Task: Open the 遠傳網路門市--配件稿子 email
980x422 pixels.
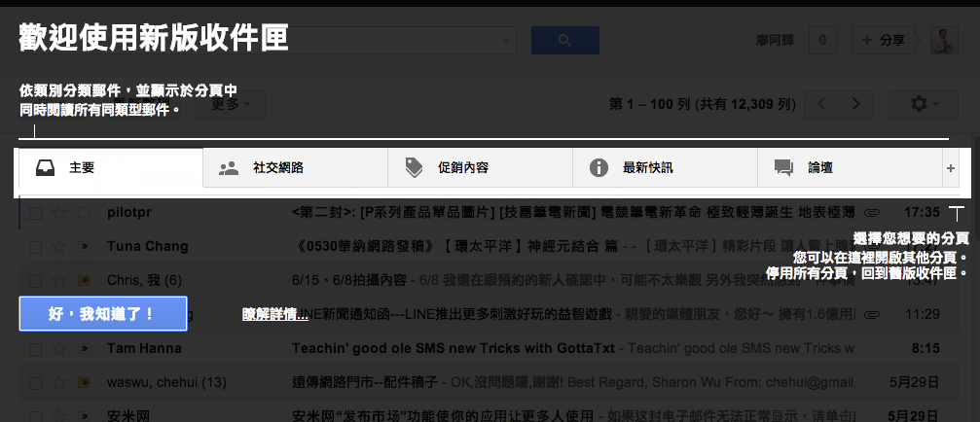Action: point(364,382)
